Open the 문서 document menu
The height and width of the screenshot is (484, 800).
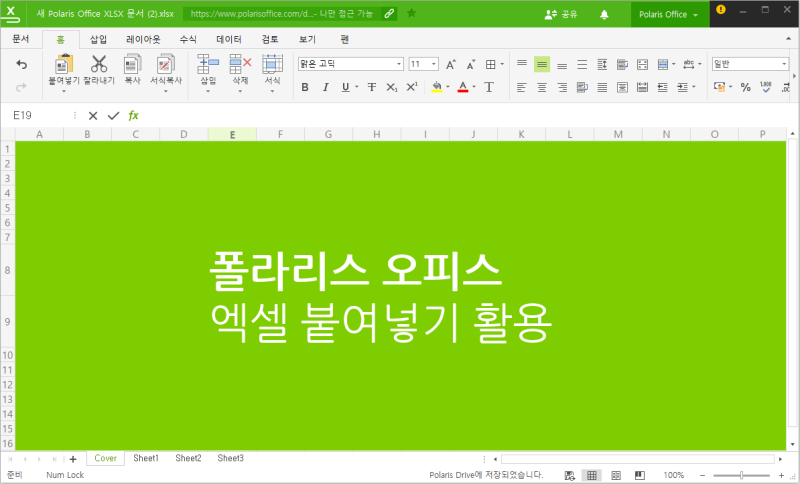point(21,39)
